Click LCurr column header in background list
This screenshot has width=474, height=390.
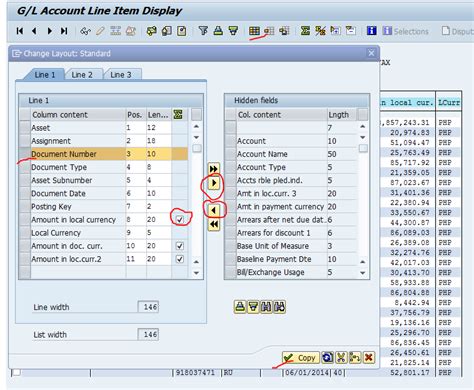pos(449,102)
